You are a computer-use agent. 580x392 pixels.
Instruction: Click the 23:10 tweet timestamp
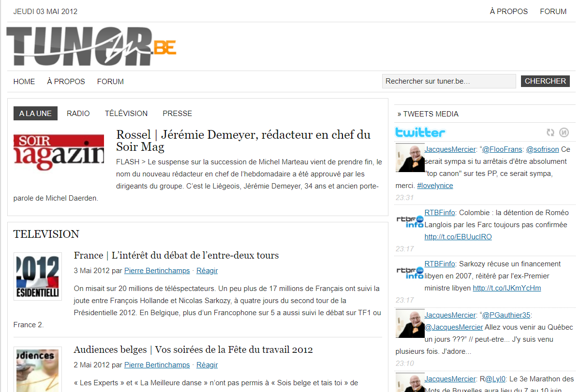tap(404, 363)
